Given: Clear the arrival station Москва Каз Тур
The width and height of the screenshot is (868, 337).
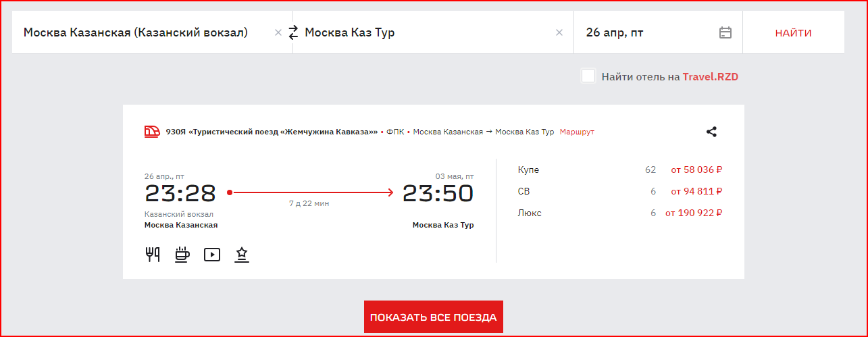Looking at the screenshot, I should click(559, 32).
